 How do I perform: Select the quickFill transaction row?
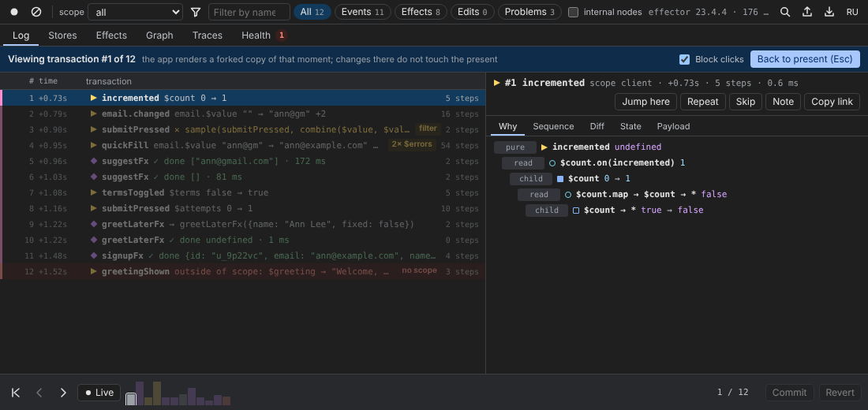pos(242,146)
